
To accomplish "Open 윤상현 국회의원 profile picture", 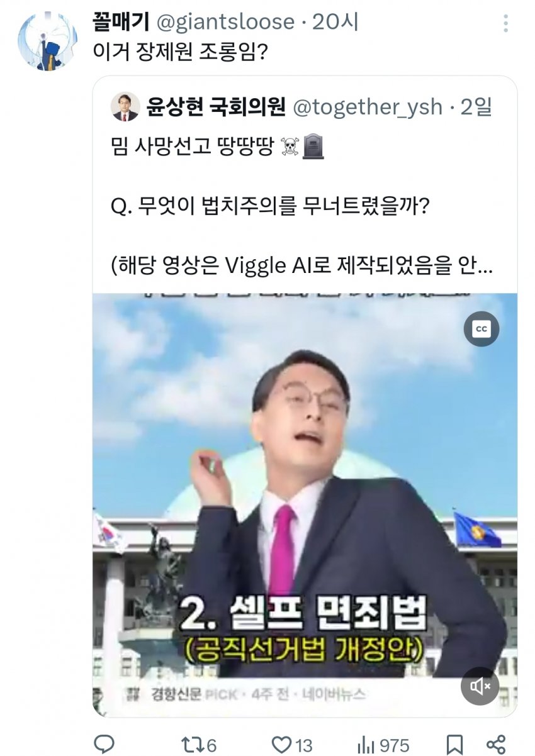I will tap(125, 107).
